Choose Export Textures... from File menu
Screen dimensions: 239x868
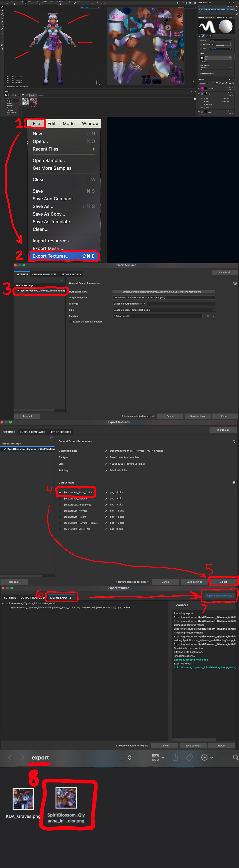pos(64,256)
